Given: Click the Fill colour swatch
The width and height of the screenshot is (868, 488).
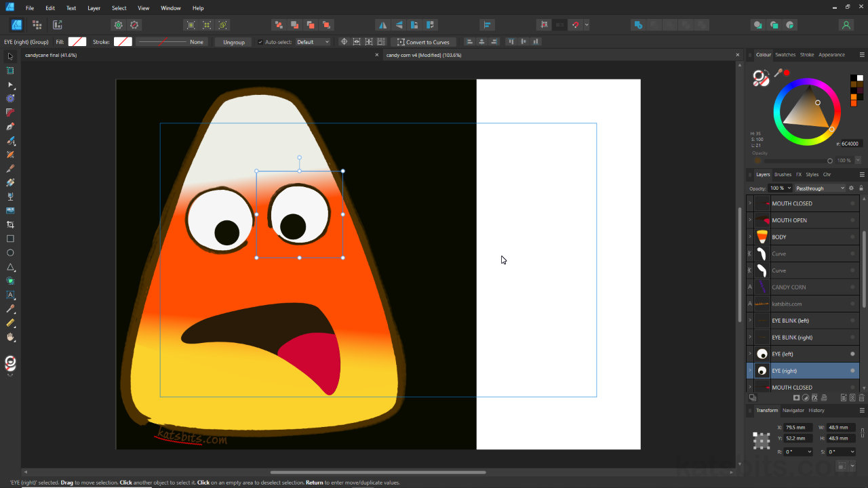Looking at the screenshot, I should [77, 42].
